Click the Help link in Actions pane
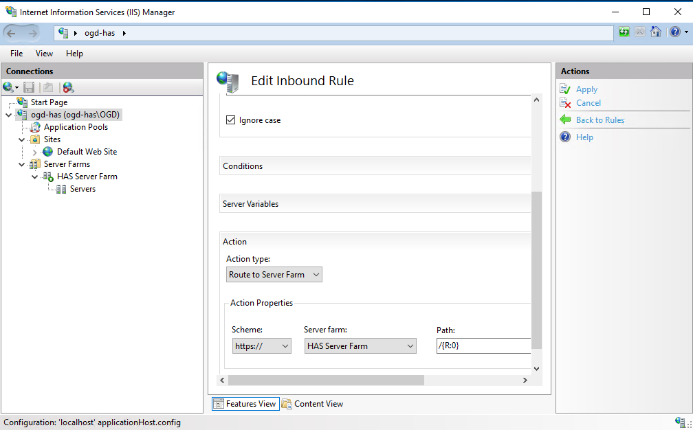 (x=584, y=137)
